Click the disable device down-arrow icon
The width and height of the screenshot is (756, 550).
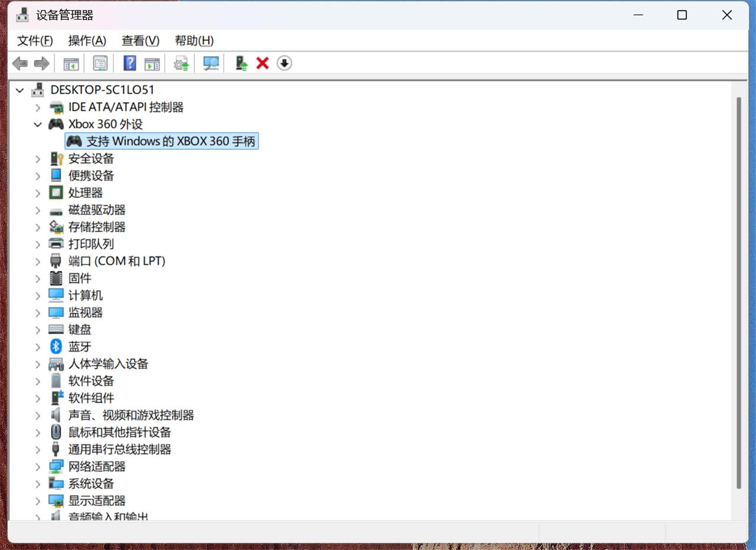pyautogui.click(x=284, y=63)
